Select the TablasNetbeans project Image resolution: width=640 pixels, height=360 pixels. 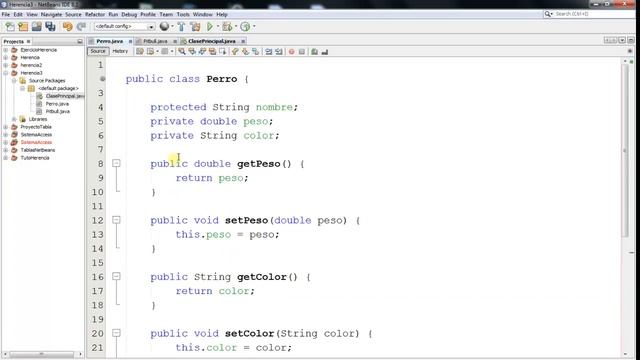(x=38, y=150)
